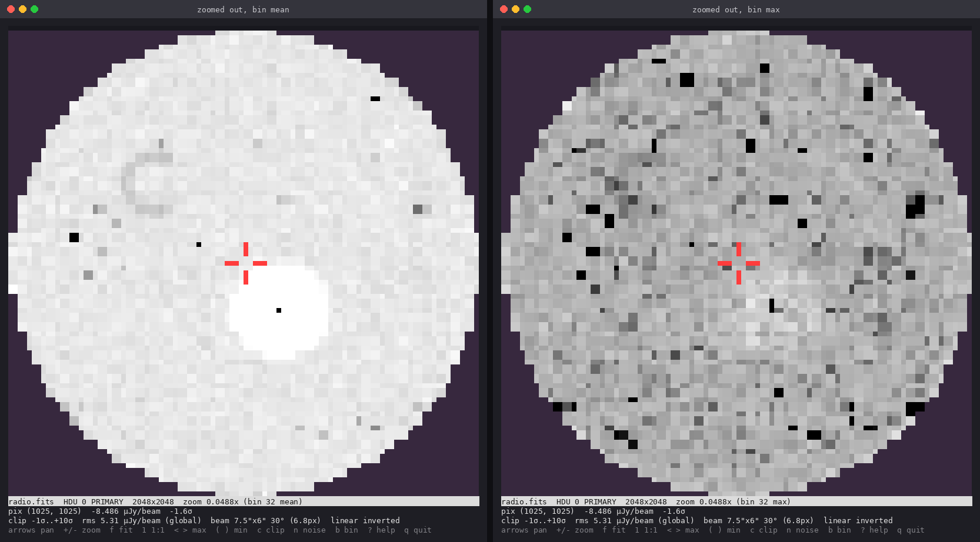This screenshot has height=542, width=980.
Task: Click the 'b bin' hint in the bin mean window
Action: click(x=346, y=530)
